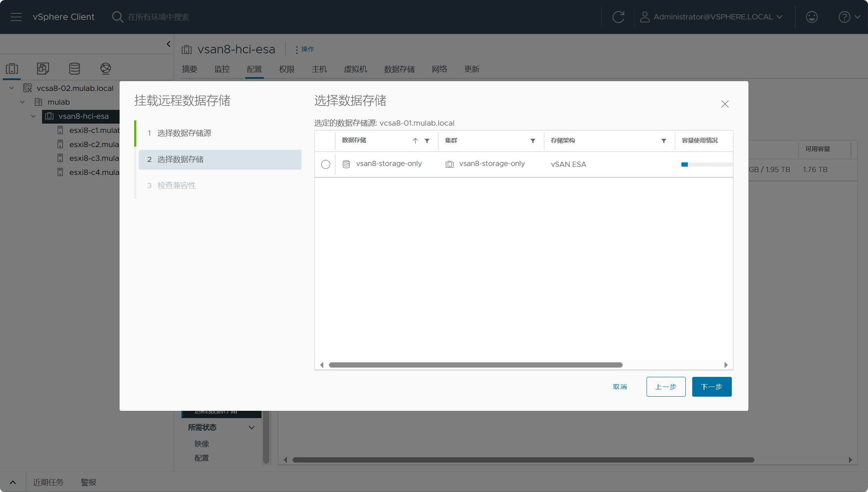868x492 pixels.
Task: Switch to Networking inventory view icon
Action: tap(105, 69)
